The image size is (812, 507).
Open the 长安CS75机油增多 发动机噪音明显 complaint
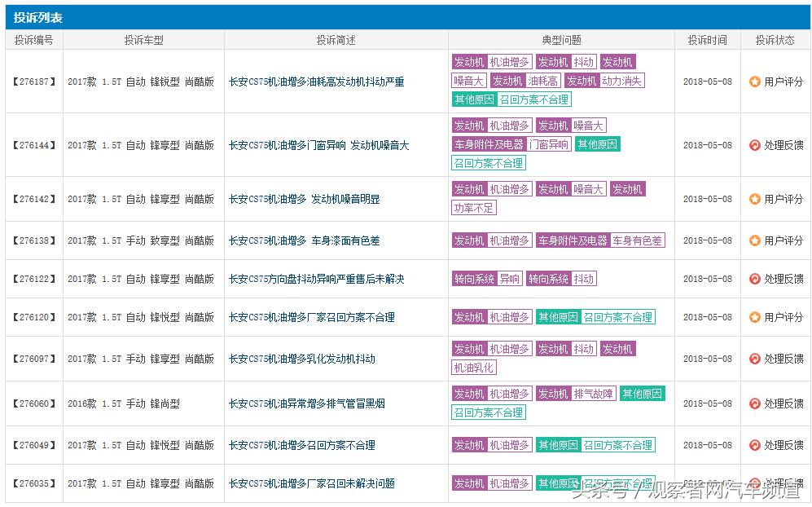tap(305, 199)
